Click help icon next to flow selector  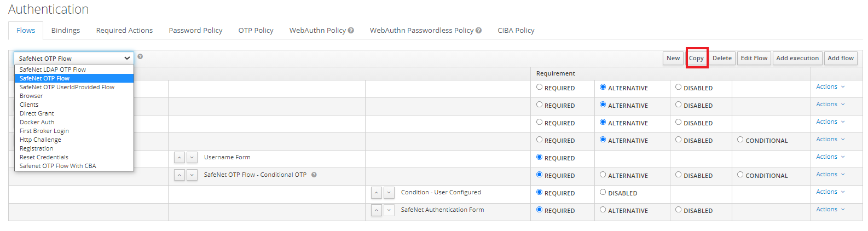point(140,56)
